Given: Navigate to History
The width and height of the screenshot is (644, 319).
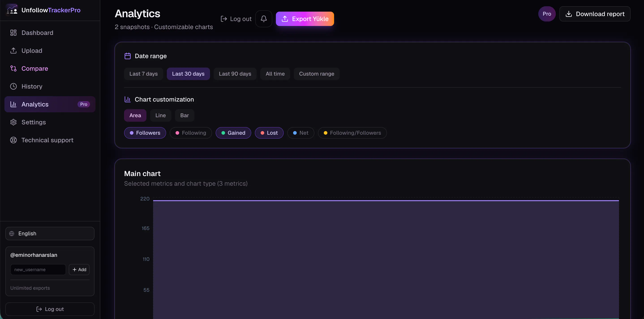Looking at the screenshot, I should [x=50, y=86].
